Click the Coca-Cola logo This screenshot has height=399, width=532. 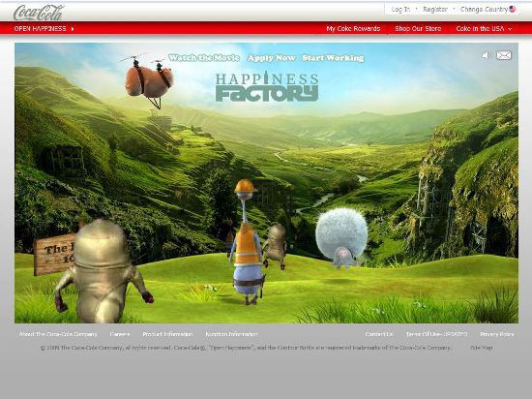coord(39,13)
